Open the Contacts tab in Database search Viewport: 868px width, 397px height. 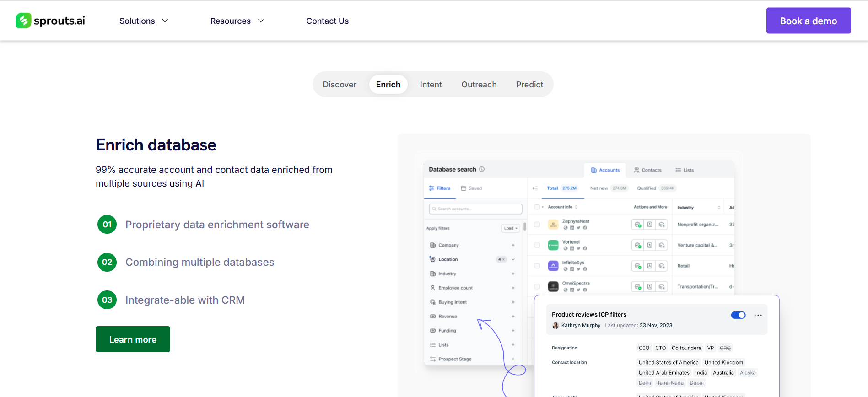point(647,170)
